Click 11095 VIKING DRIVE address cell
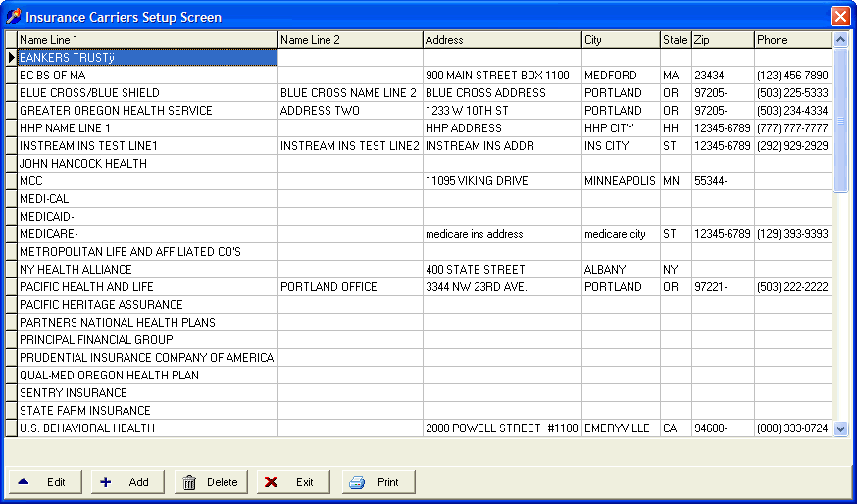The image size is (857, 504). (502, 181)
